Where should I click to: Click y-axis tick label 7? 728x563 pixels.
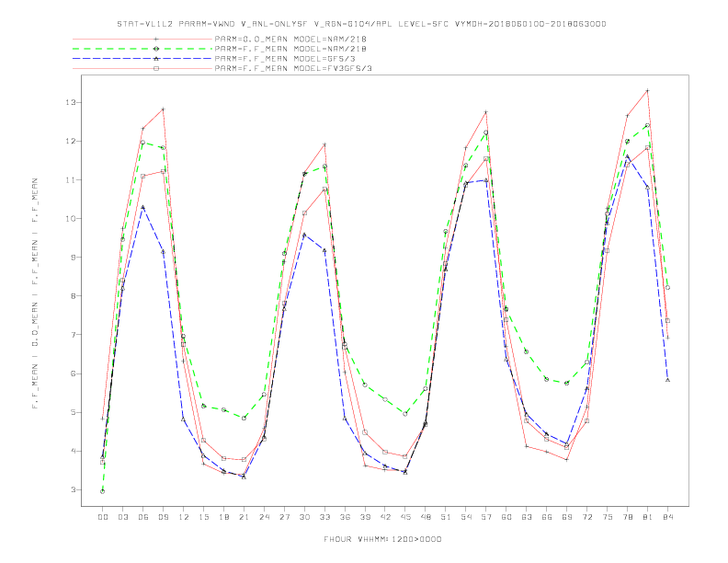[74, 335]
